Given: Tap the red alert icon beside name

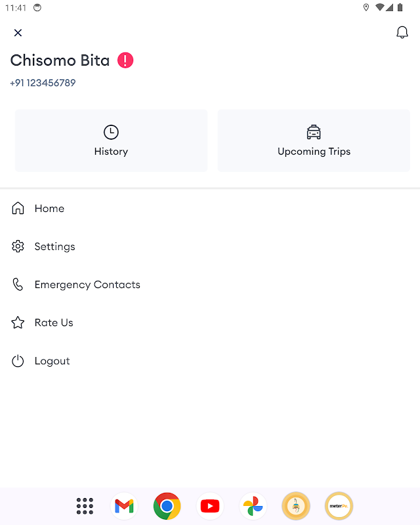Looking at the screenshot, I should tap(125, 60).
